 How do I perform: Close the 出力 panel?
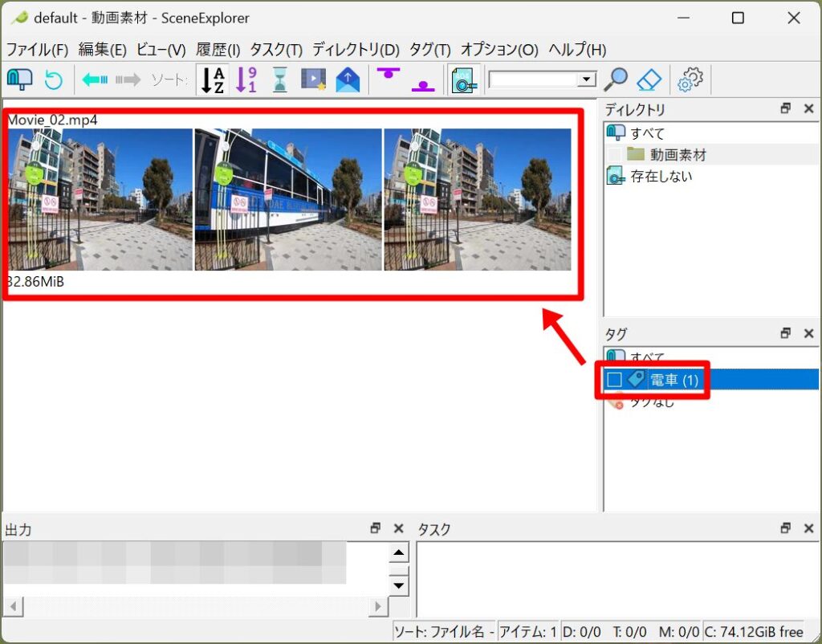(x=398, y=528)
